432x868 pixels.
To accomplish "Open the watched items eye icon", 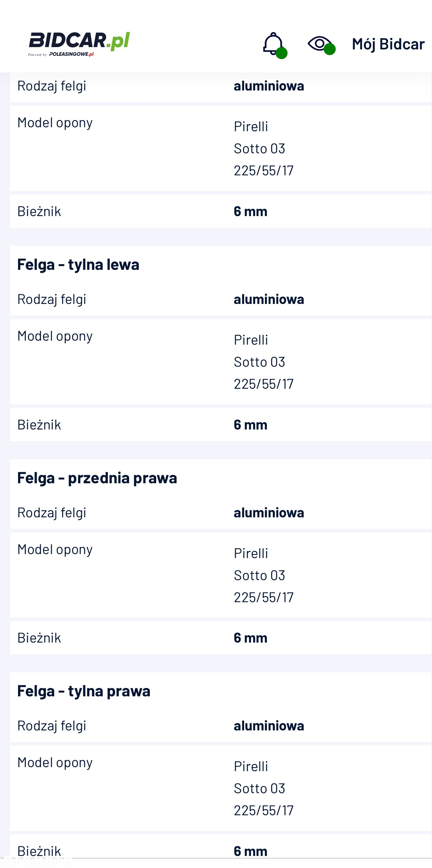I will click(321, 44).
